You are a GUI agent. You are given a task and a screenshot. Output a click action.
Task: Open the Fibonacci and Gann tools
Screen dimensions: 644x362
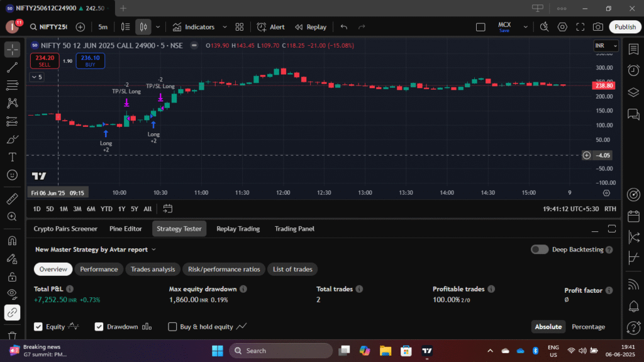click(13, 85)
